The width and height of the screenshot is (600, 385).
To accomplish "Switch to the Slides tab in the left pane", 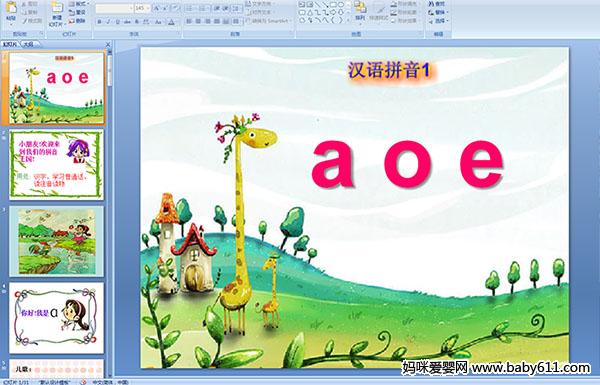I will coord(10,45).
